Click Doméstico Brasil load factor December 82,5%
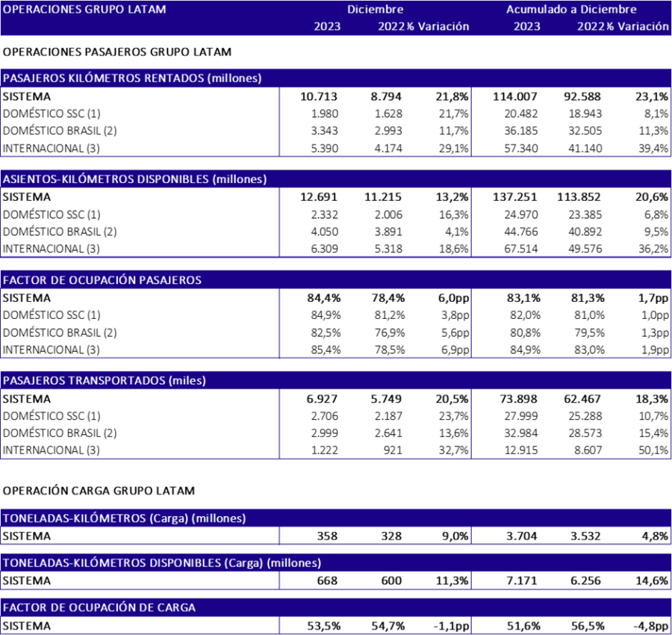The height and width of the screenshot is (635, 672). point(326,332)
